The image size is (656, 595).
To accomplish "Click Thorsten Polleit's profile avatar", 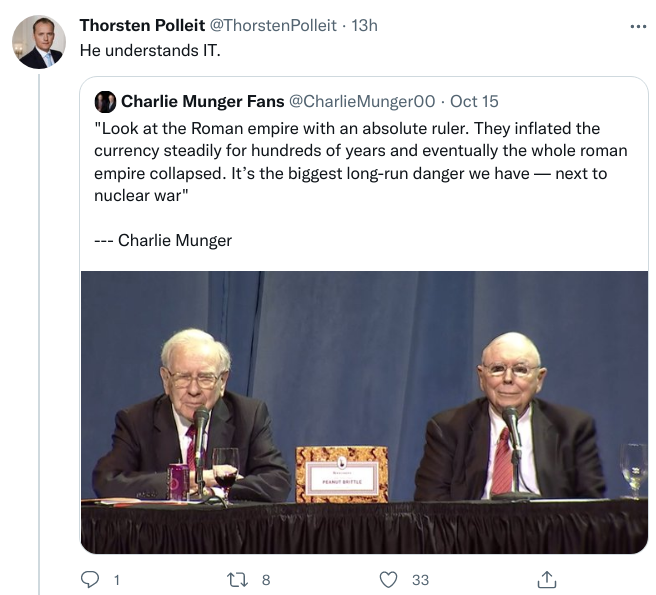I will (x=39, y=42).
